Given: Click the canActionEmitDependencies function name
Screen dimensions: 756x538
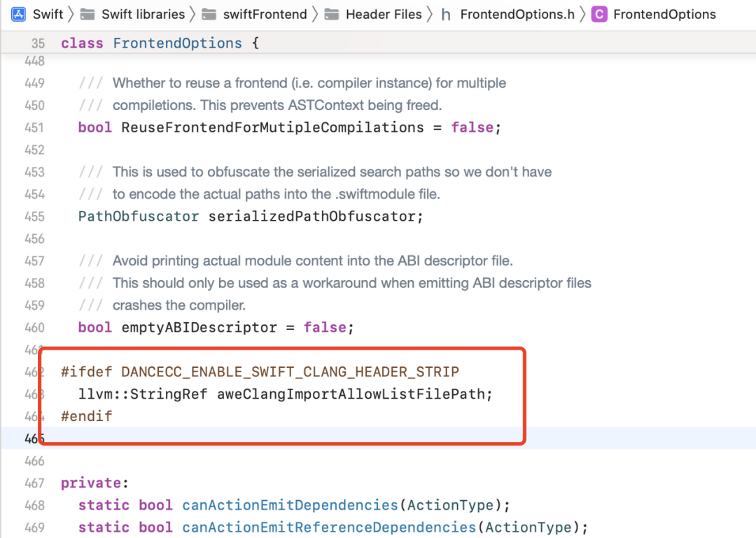Looking at the screenshot, I should click(x=290, y=504).
